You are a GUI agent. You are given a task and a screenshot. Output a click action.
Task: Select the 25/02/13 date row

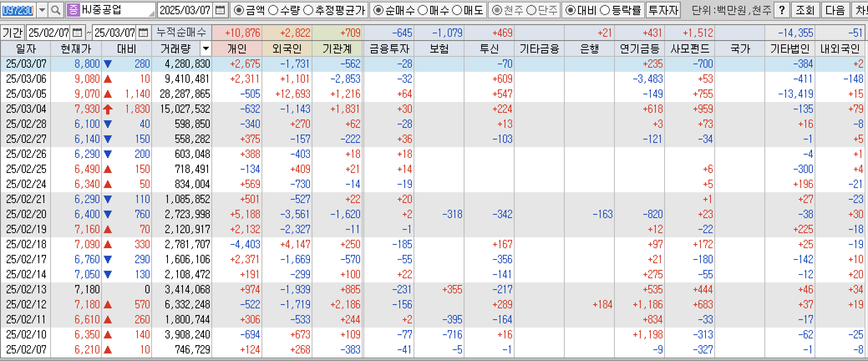coord(433,290)
